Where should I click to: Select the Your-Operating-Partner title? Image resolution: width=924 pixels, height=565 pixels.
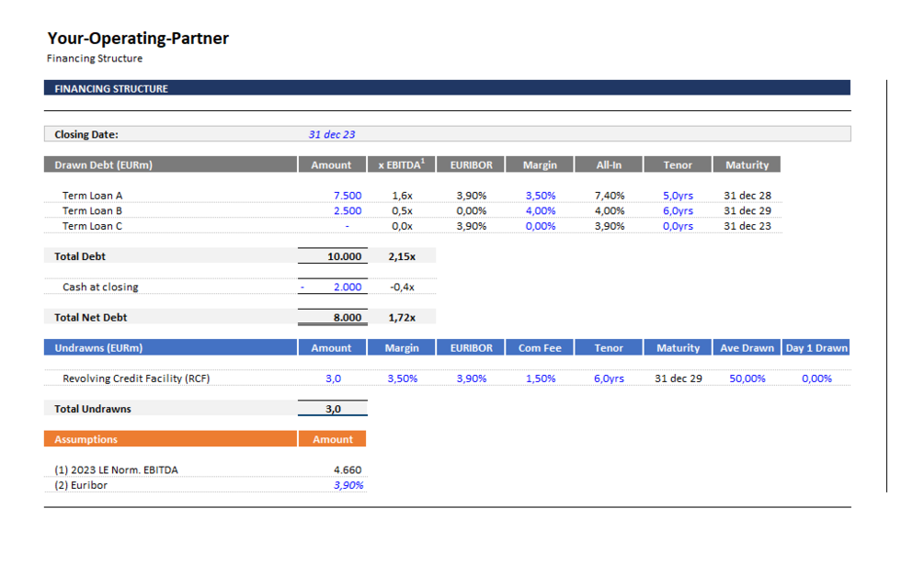[138, 39]
